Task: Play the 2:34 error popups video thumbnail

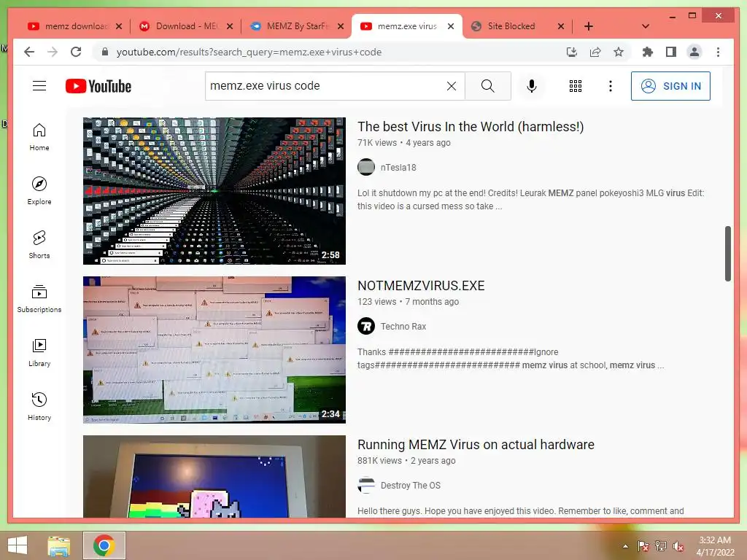Action: (214, 350)
